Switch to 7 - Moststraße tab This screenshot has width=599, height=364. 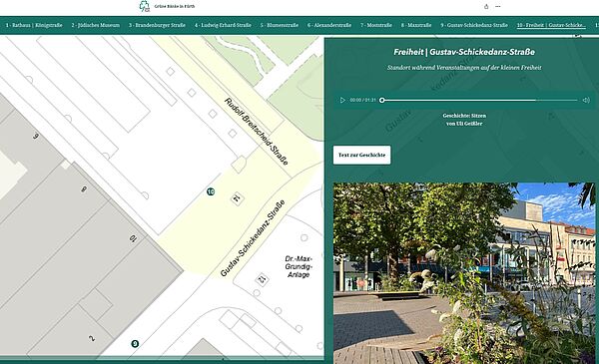point(376,25)
